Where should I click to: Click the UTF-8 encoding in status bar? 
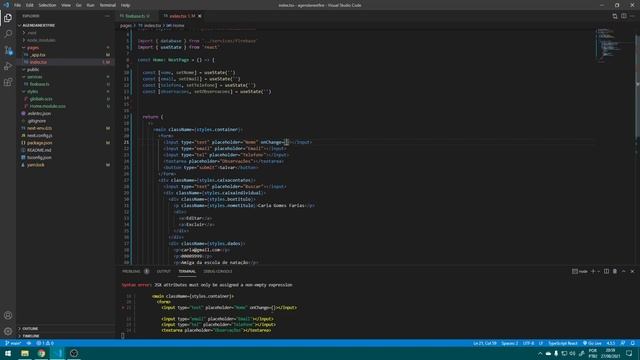click(528, 343)
